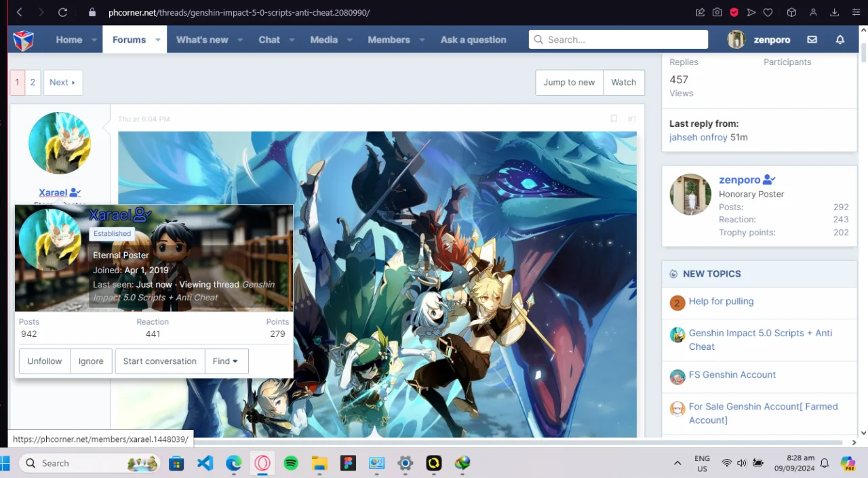Click the site Search input field

pyautogui.click(x=618, y=40)
